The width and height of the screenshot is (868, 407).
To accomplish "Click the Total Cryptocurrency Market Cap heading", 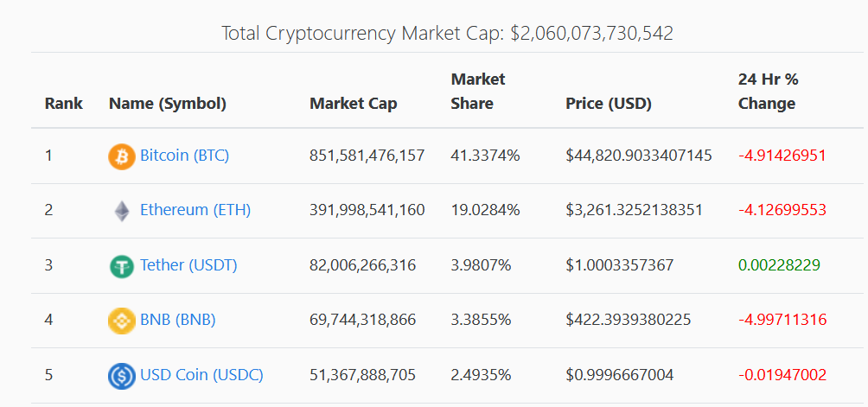I will click(x=447, y=33).
